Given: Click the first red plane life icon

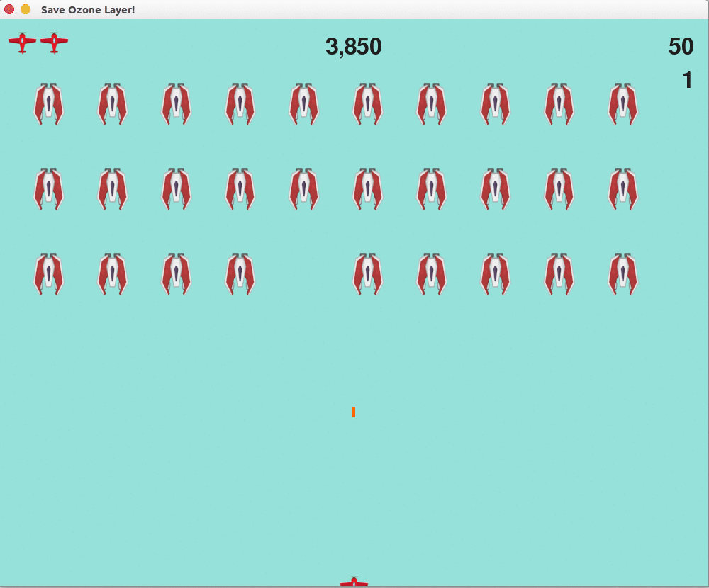Looking at the screenshot, I should [x=22, y=43].
